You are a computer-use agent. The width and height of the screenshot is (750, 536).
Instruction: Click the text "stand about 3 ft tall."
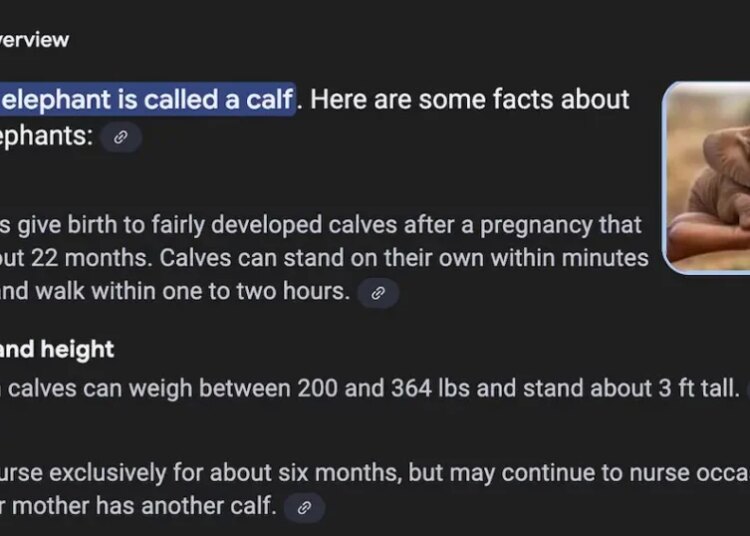click(x=631, y=388)
